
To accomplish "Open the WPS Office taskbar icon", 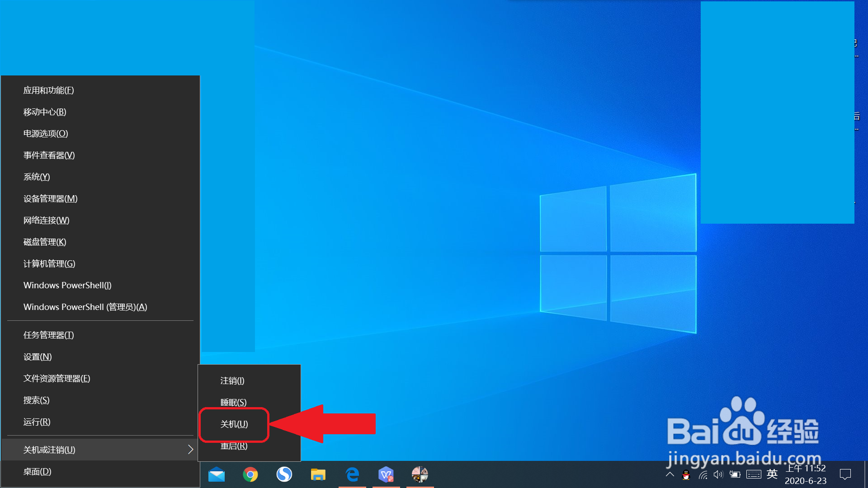I will (386, 474).
